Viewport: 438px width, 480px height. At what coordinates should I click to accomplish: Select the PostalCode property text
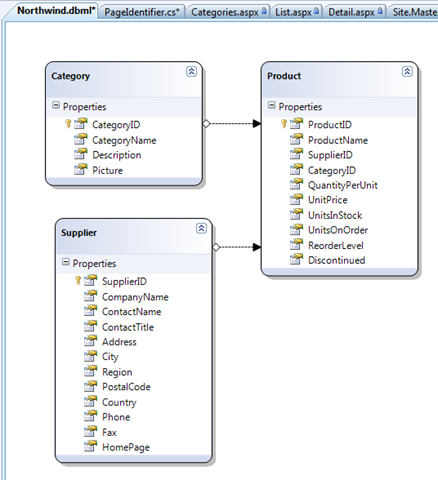click(x=126, y=387)
